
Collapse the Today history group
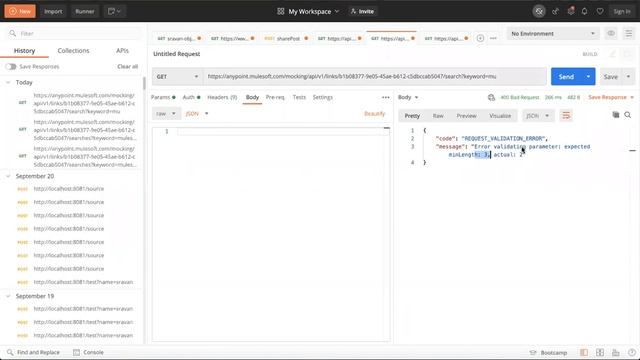coord(8,82)
